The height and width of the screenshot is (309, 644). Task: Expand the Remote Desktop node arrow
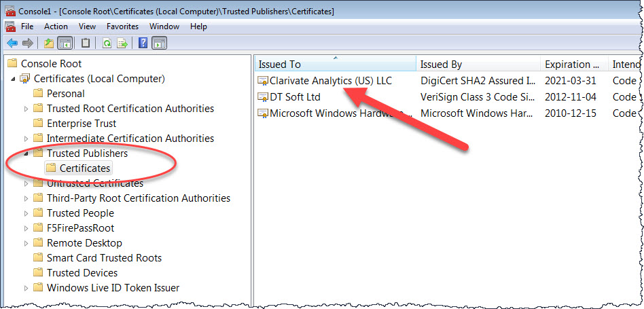click(x=26, y=243)
